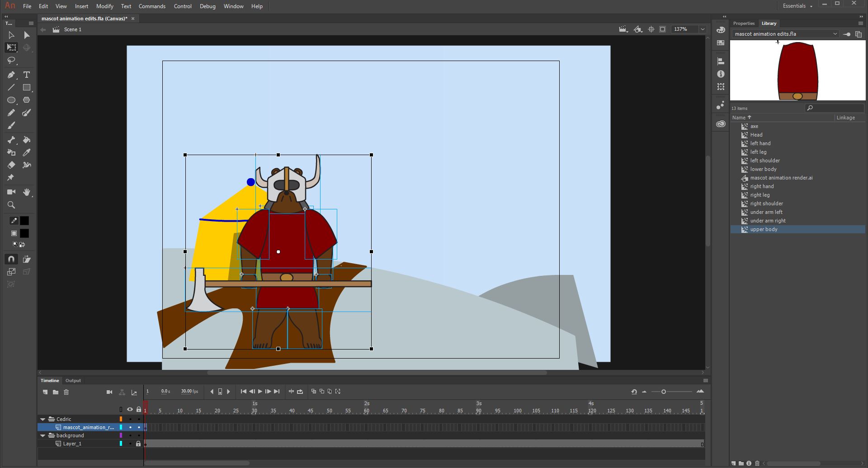868x468 pixels.
Task: Select the Pen tool
Action: (11, 75)
